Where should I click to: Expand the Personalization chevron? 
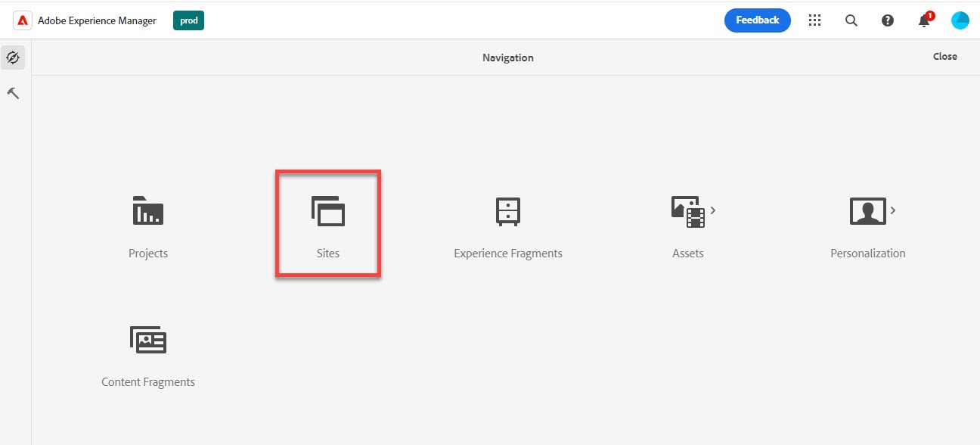pos(892,210)
